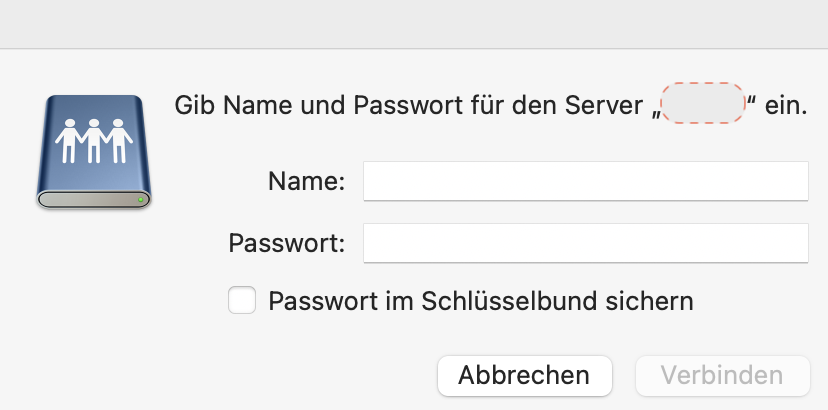The height and width of the screenshot is (410, 828).
Task: Click the word "sichern" beside the checkbox
Action: click(x=656, y=301)
